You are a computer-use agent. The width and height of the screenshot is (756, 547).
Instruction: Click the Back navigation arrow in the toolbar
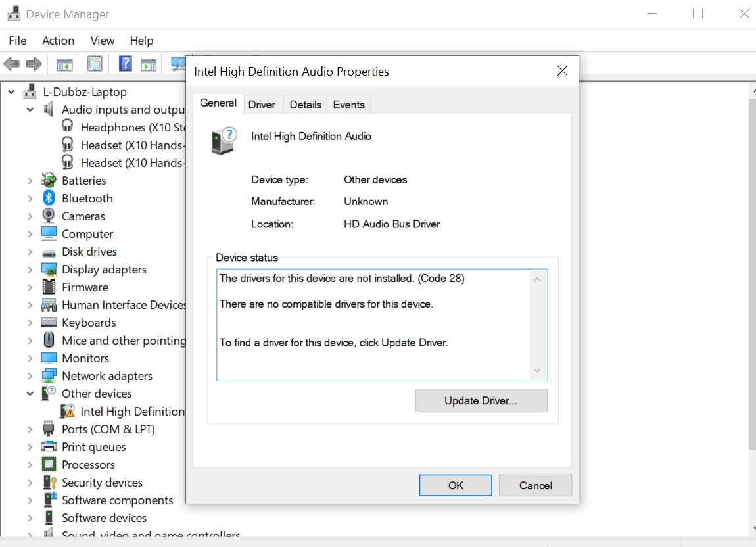(x=11, y=63)
